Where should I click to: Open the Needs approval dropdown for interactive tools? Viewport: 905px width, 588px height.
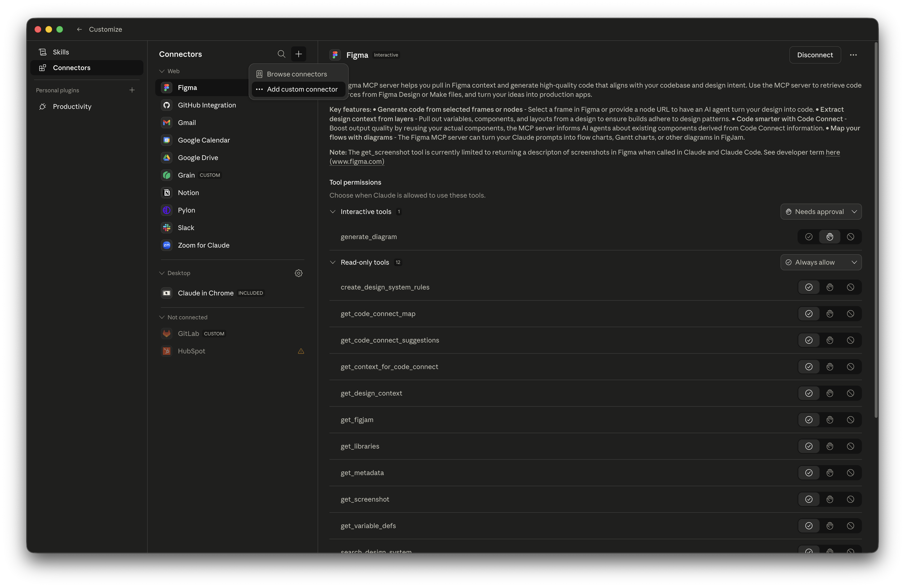click(x=821, y=211)
